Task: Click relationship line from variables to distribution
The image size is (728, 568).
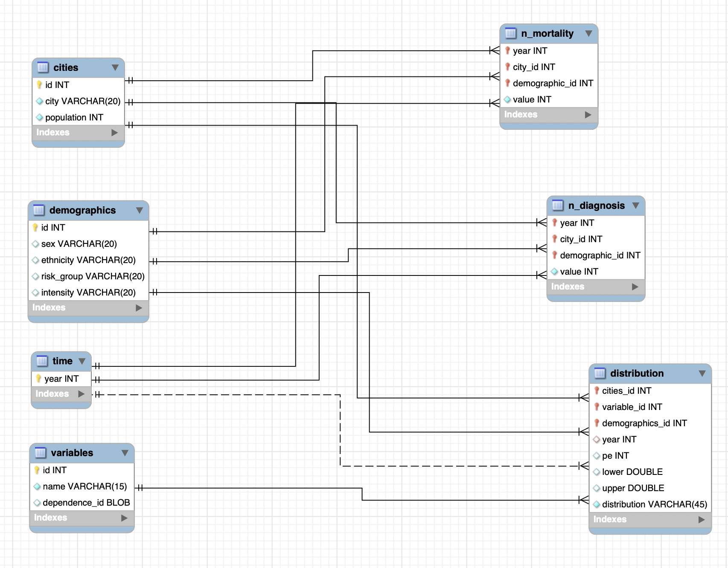Action: [362, 494]
